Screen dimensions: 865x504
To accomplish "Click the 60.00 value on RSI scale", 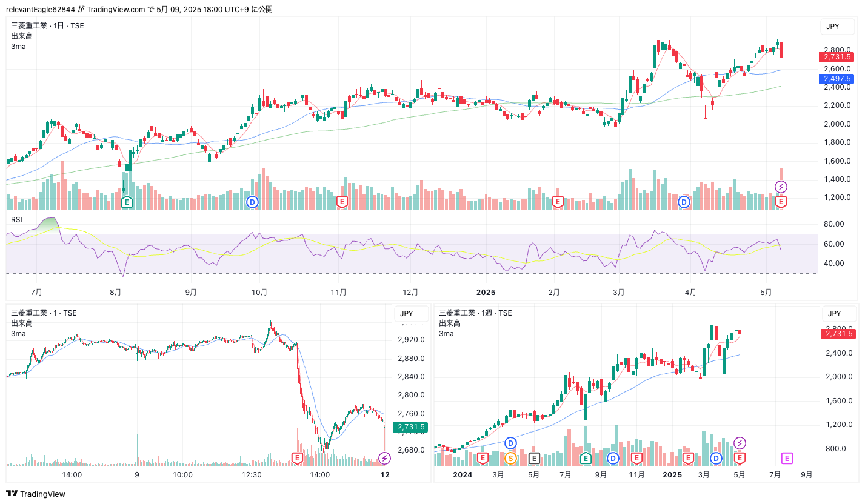I will pyautogui.click(x=834, y=244).
